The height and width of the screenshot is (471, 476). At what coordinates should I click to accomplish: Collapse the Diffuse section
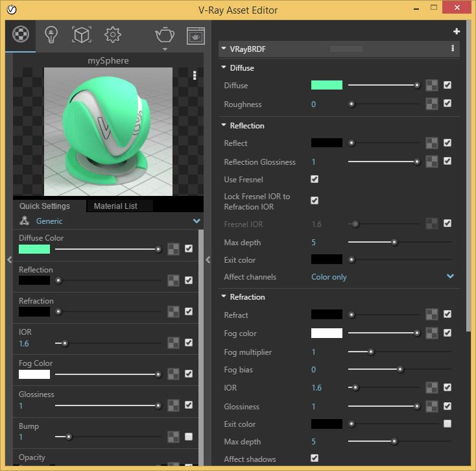click(224, 67)
